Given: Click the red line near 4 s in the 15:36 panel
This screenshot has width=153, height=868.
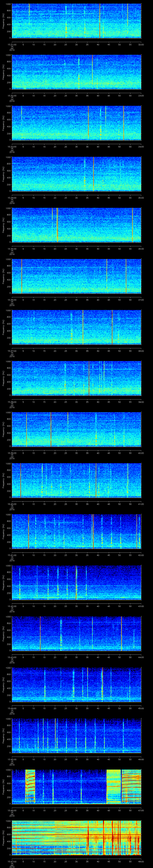Looking at the screenshot, I should 22,276.
